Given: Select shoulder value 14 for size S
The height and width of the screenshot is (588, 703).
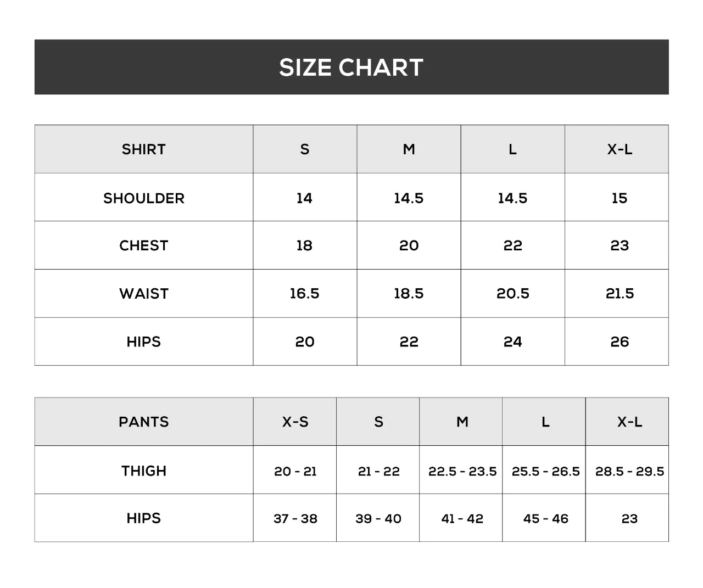Looking at the screenshot, I should point(304,198).
